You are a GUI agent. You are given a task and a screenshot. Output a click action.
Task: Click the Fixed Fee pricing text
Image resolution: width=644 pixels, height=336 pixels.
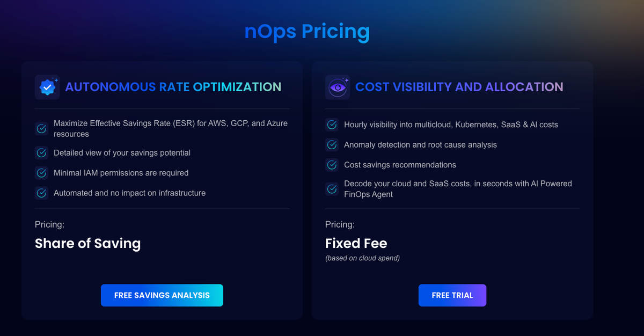click(356, 244)
